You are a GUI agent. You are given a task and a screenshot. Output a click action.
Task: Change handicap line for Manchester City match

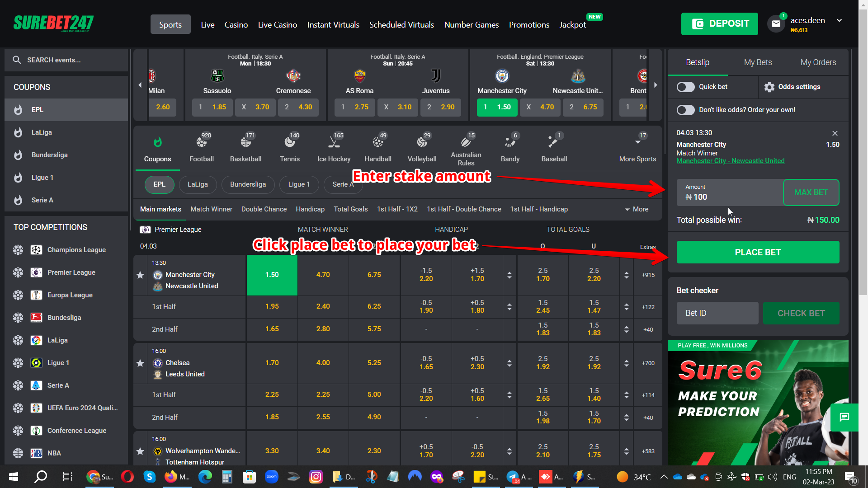coord(509,275)
